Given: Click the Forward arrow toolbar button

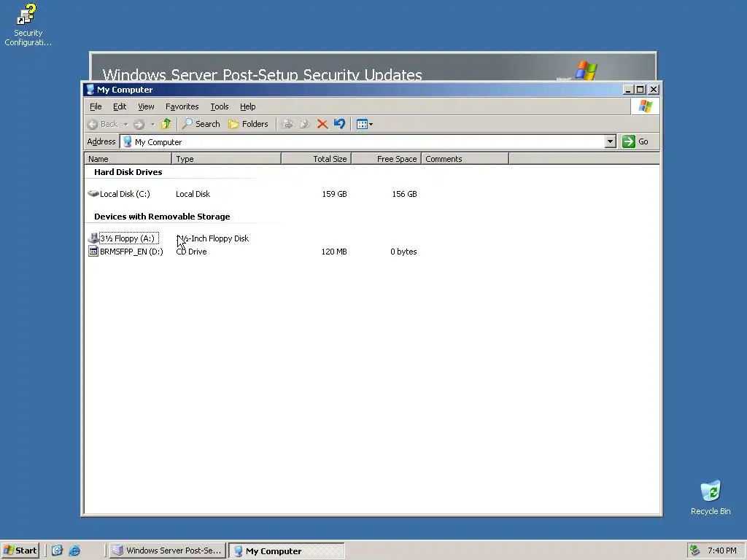Looking at the screenshot, I should (139, 124).
